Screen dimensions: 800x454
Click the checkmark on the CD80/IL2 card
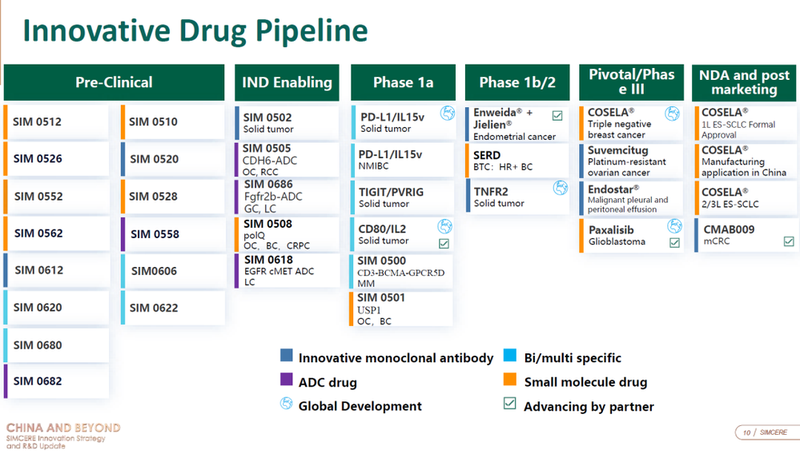click(x=443, y=243)
